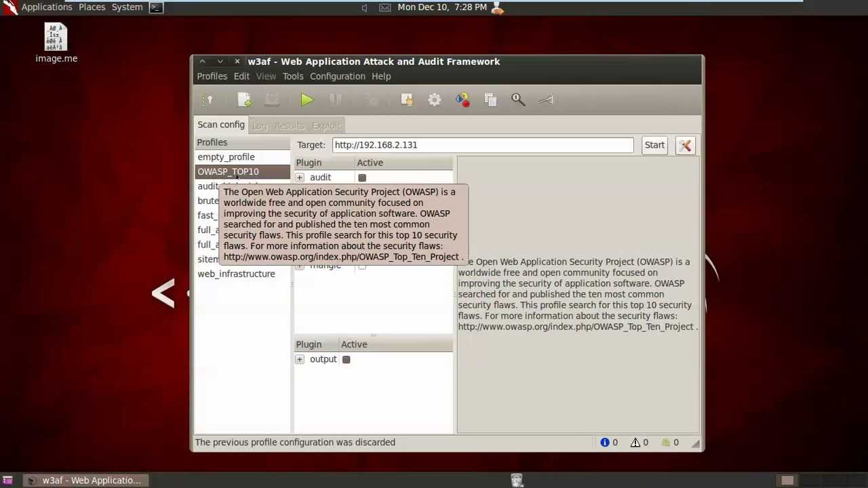Image resolution: width=868 pixels, height=488 pixels.
Task: Click the lower Active column header
Action: click(395, 344)
